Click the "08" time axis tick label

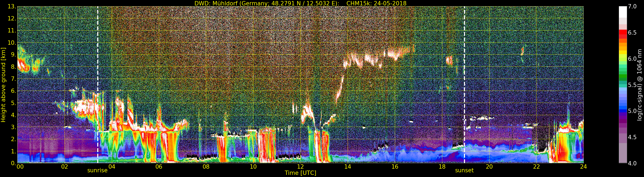[x=206, y=167]
